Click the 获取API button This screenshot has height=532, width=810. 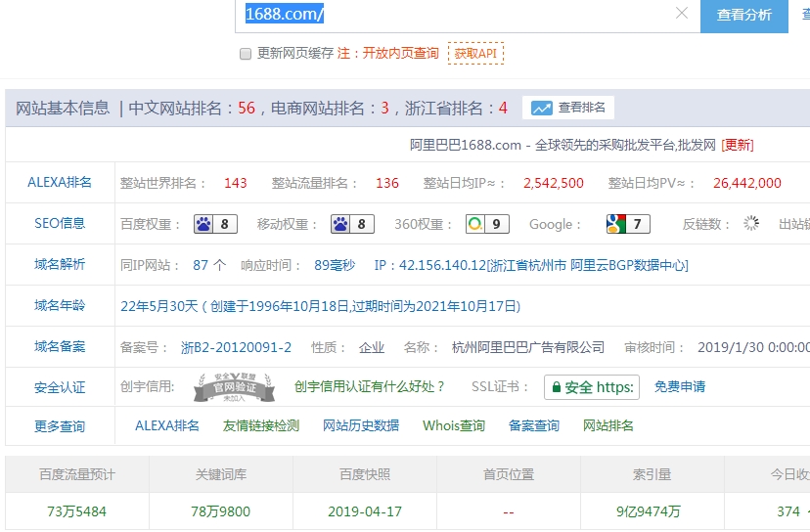pos(475,53)
